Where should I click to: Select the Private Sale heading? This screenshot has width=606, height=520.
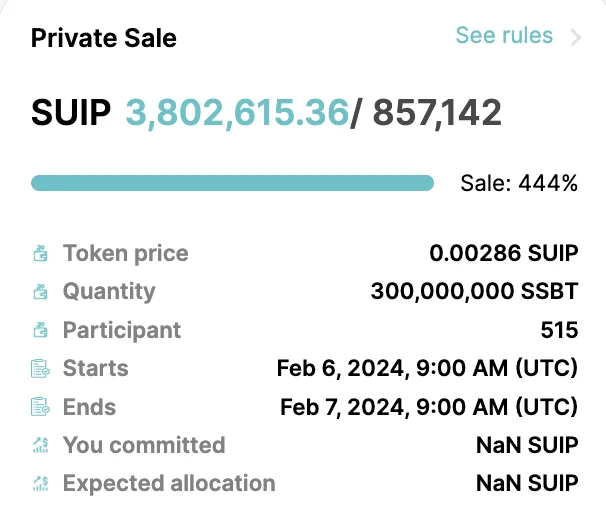104,38
